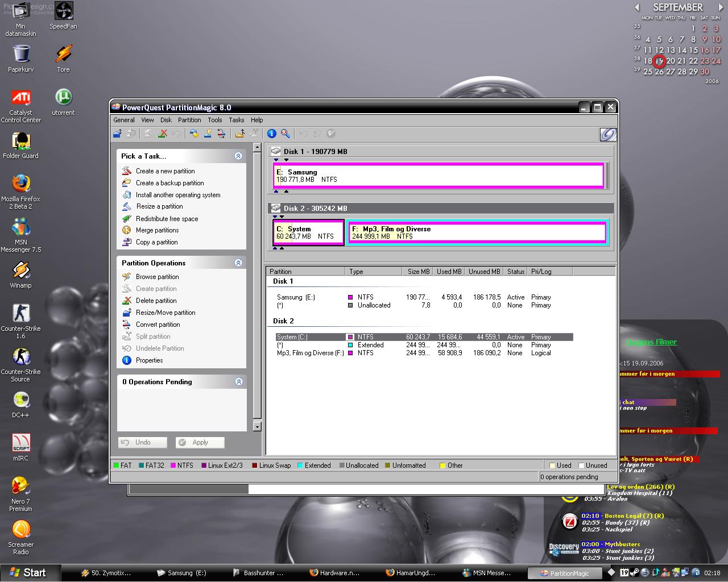This screenshot has height=582, width=728.
Task: Click the calendar 19 tray icon
Action: point(624,572)
